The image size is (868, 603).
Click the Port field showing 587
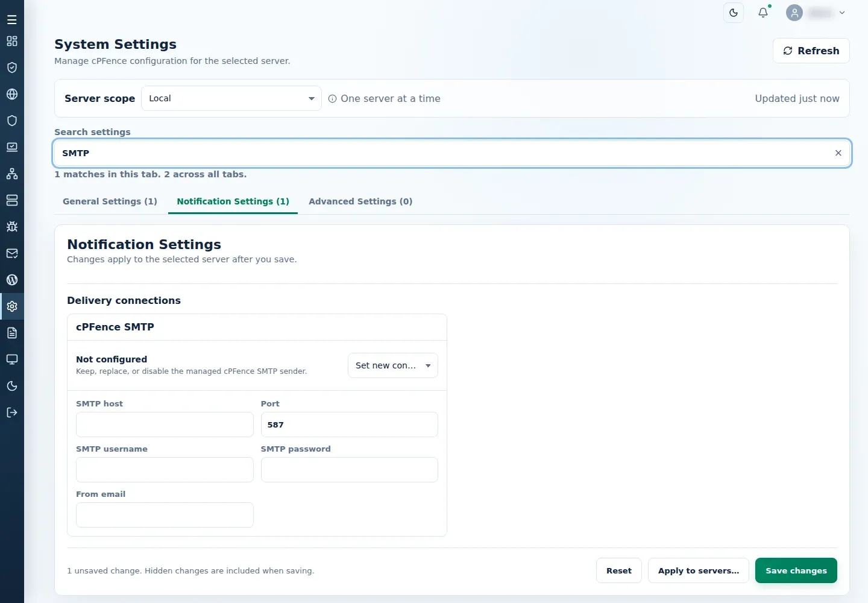click(350, 425)
